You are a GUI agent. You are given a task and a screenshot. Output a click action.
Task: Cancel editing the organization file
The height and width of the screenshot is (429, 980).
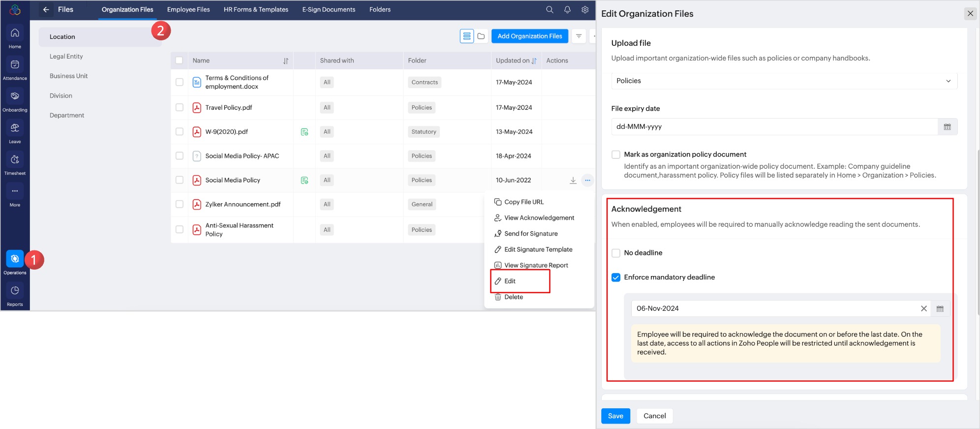tap(654, 416)
